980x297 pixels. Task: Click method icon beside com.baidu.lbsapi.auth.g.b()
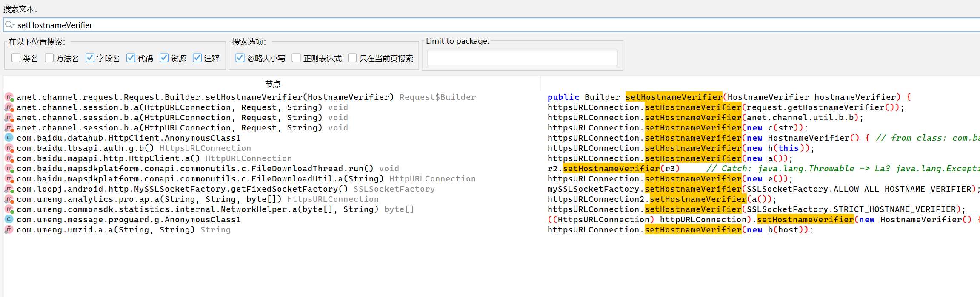point(9,148)
